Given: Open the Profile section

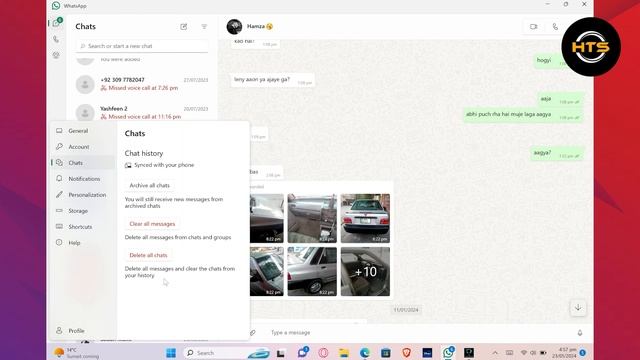Looking at the screenshot, I should (83, 331).
